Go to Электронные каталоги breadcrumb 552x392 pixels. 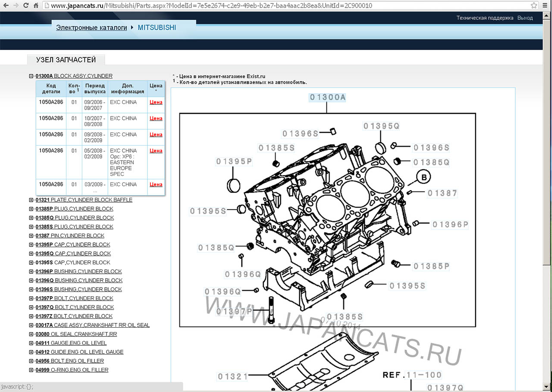pos(91,28)
